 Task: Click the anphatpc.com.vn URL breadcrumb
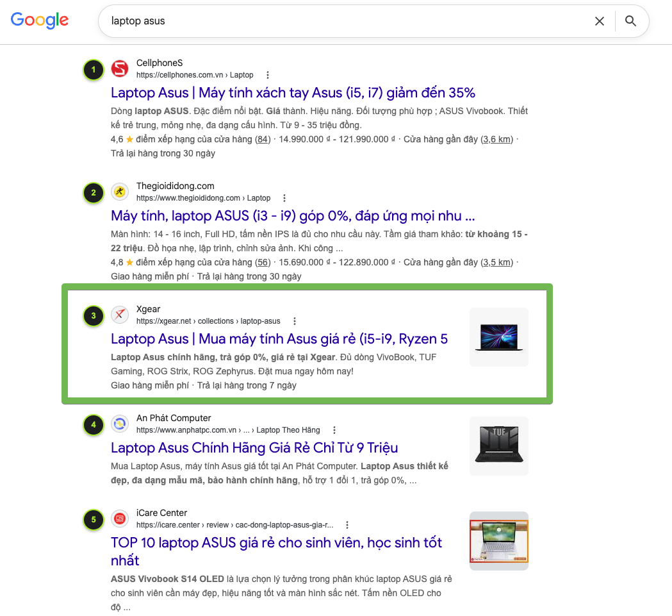click(228, 430)
